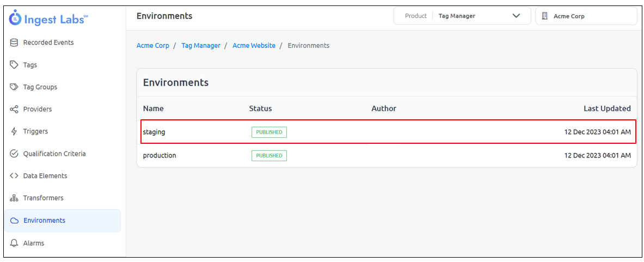Click the Tags label icon

click(14, 65)
